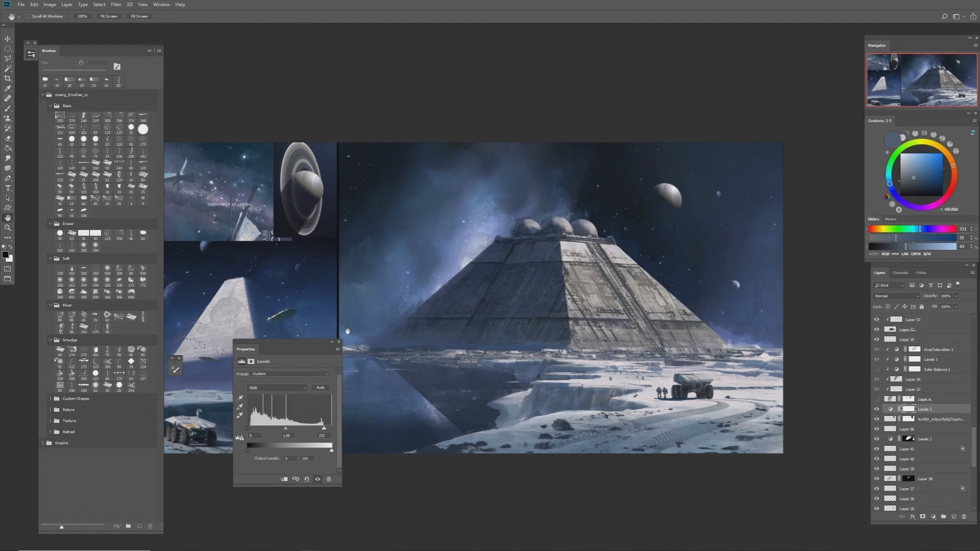
Task: Select the Type tool
Action: coord(8,188)
